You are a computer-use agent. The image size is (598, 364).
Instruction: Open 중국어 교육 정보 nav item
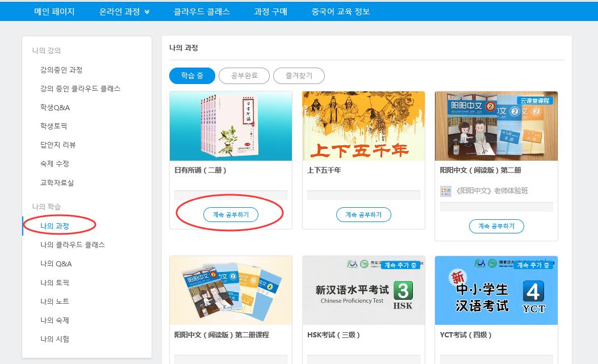coord(341,11)
